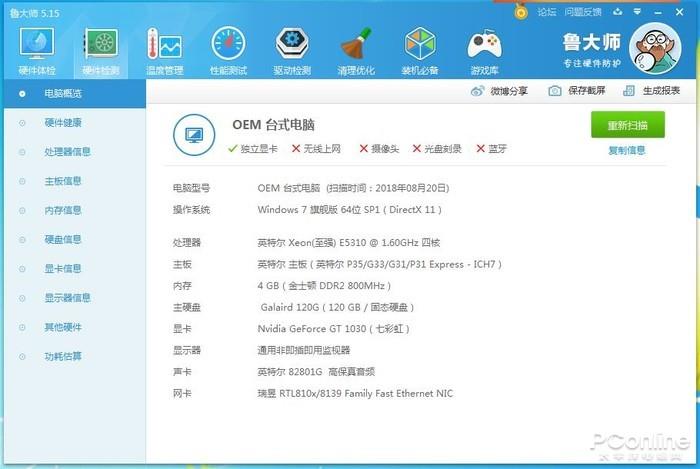Click the 复制信息 link

tap(627, 151)
